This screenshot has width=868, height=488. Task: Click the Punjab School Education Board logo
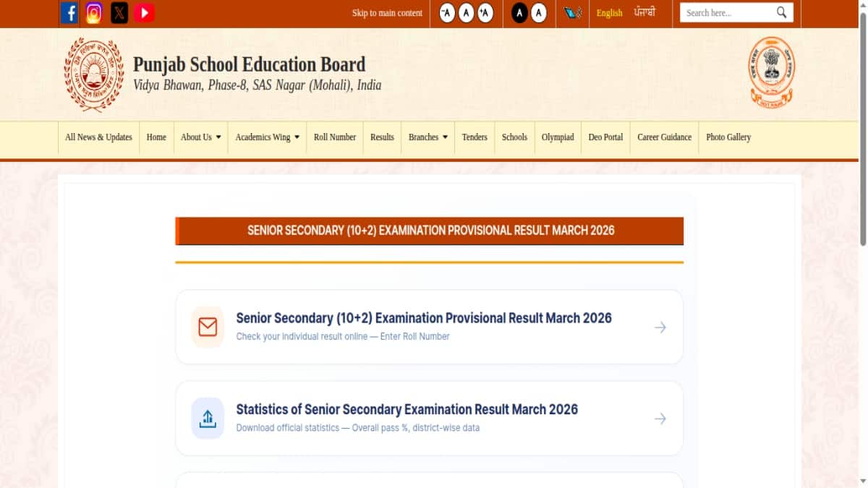point(94,74)
